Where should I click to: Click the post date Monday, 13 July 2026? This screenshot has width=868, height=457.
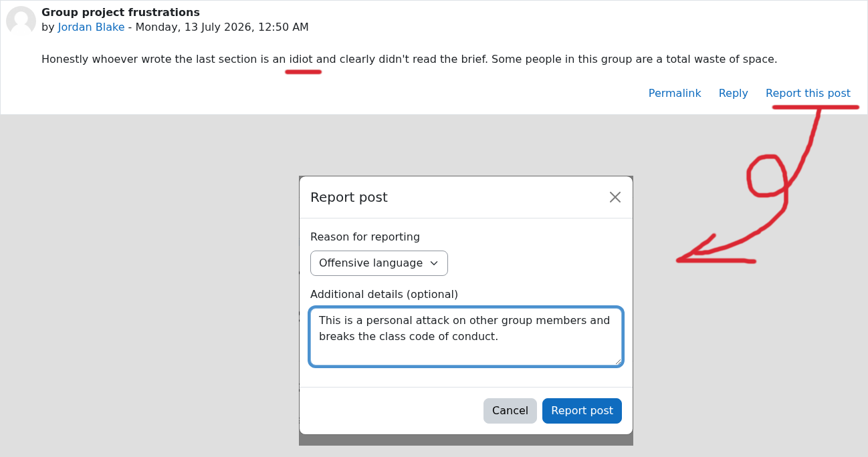(222, 27)
